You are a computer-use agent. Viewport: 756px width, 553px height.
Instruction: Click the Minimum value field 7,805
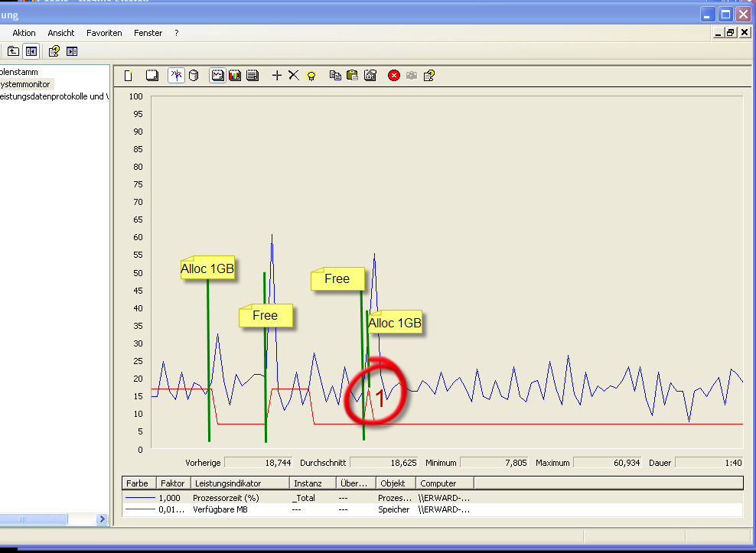[x=494, y=462]
